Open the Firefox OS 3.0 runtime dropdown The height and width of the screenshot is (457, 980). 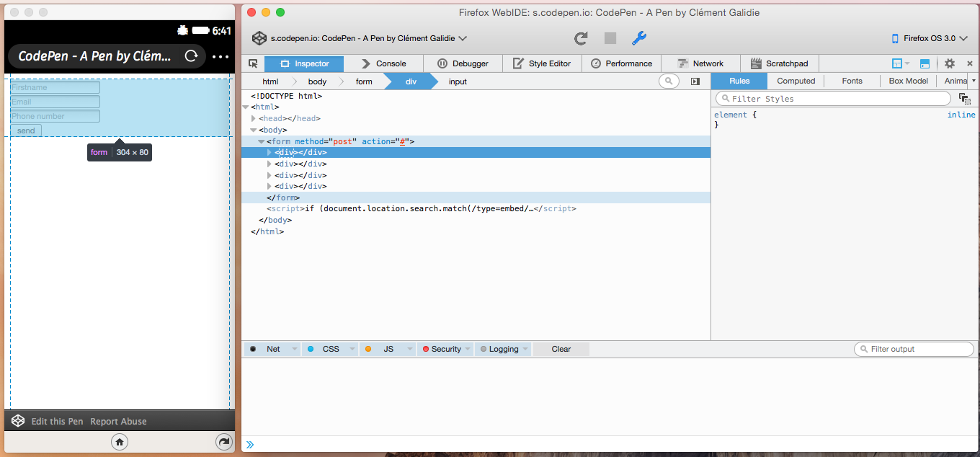930,38
